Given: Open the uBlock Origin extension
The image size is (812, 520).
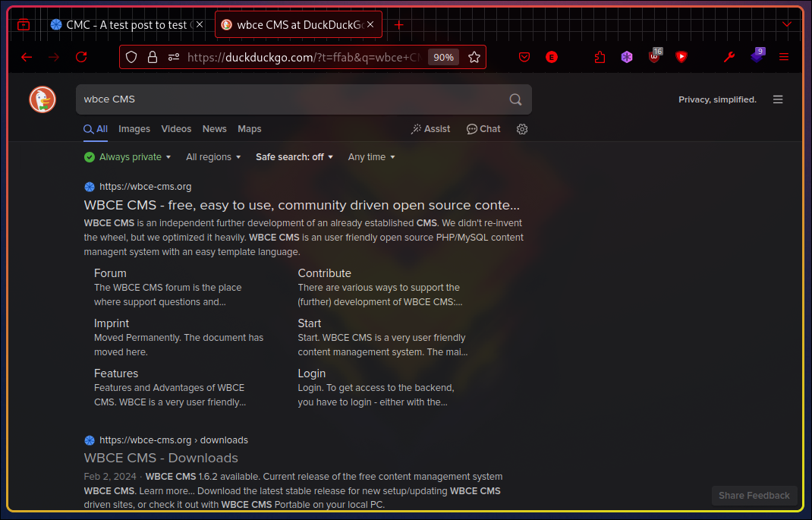Looking at the screenshot, I should pos(654,57).
